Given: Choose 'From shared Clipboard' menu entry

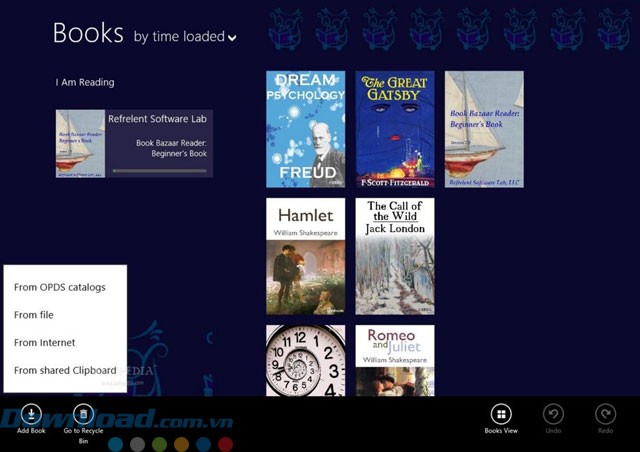Looking at the screenshot, I should 65,370.
